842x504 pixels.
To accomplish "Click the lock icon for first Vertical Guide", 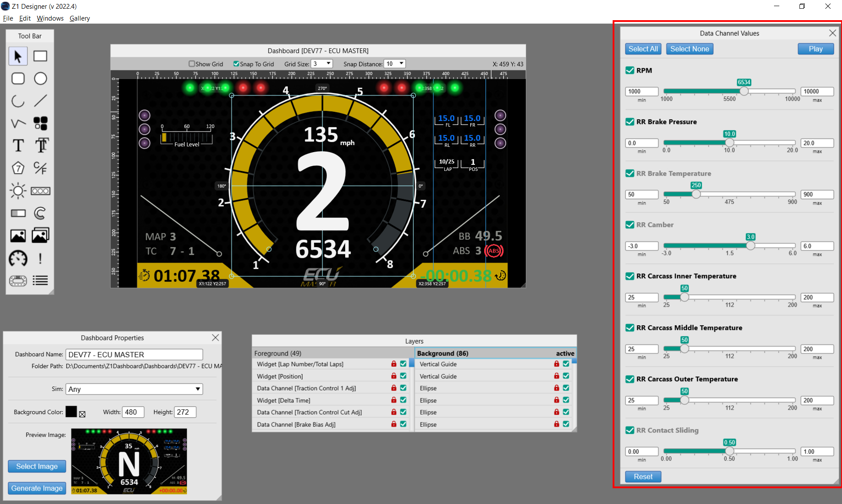I will [x=557, y=364].
